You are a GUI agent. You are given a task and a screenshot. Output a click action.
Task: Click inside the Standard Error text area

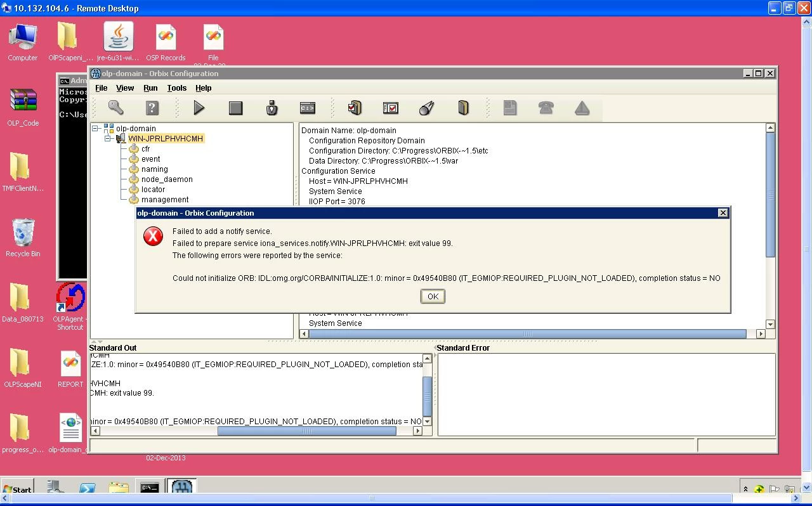[x=606, y=394]
